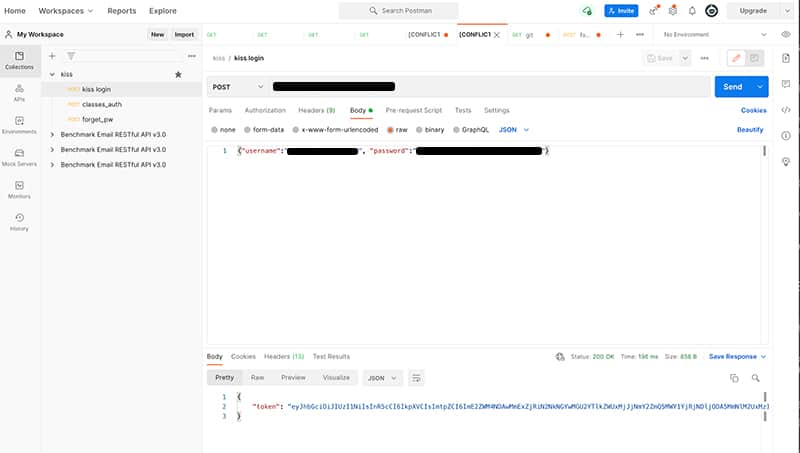Open the Save button dropdown arrow

tap(685, 58)
